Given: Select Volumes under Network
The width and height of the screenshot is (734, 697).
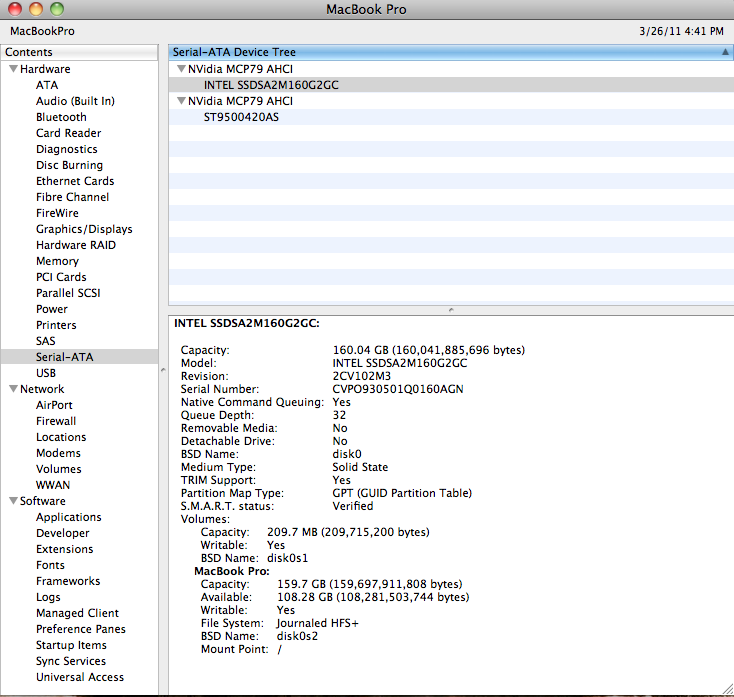Looking at the screenshot, I should click(x=59, y=469).
